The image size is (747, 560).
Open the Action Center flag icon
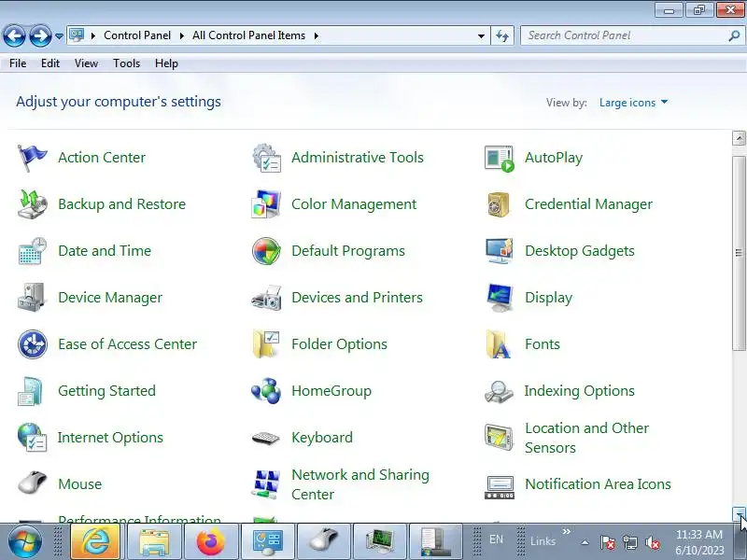(32, 158)
